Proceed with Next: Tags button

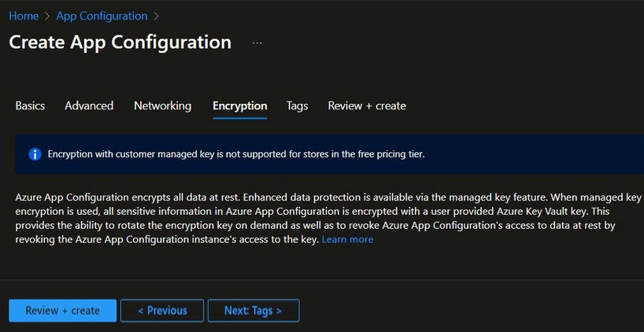coord(254,311)
